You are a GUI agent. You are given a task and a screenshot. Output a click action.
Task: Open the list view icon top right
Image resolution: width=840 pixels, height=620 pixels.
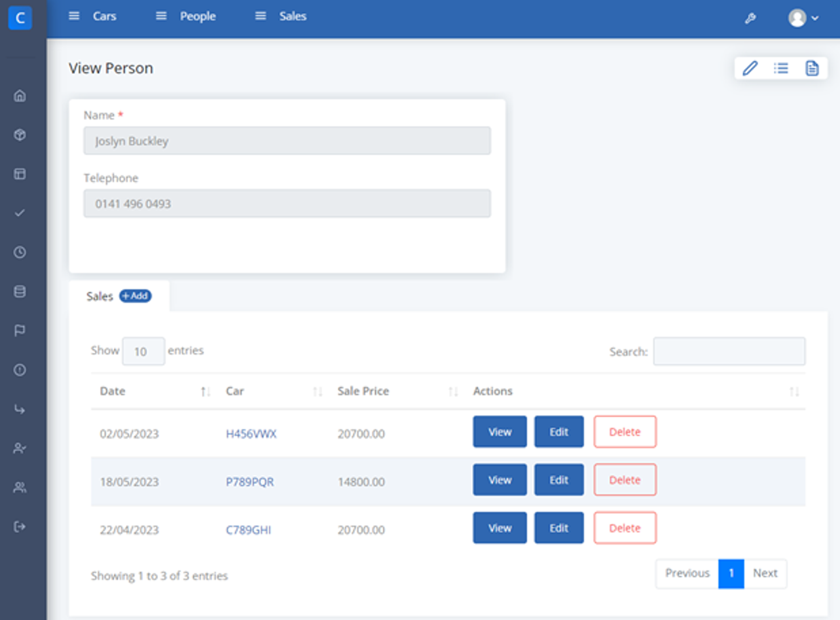click(781, 68)
